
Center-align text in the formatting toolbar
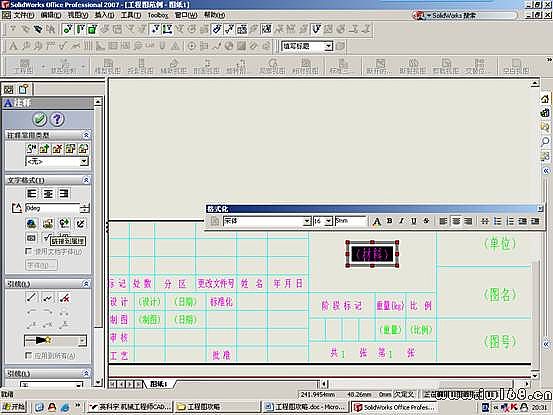[x=456, y=221]
